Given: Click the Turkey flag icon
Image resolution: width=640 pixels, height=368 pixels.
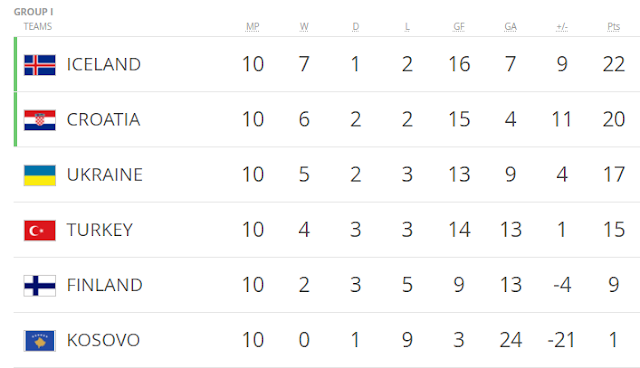Looking at the screenshot, I should [40, 230].
